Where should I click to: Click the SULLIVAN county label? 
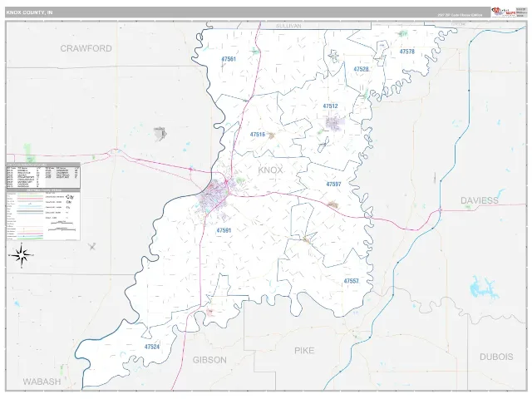288,26
